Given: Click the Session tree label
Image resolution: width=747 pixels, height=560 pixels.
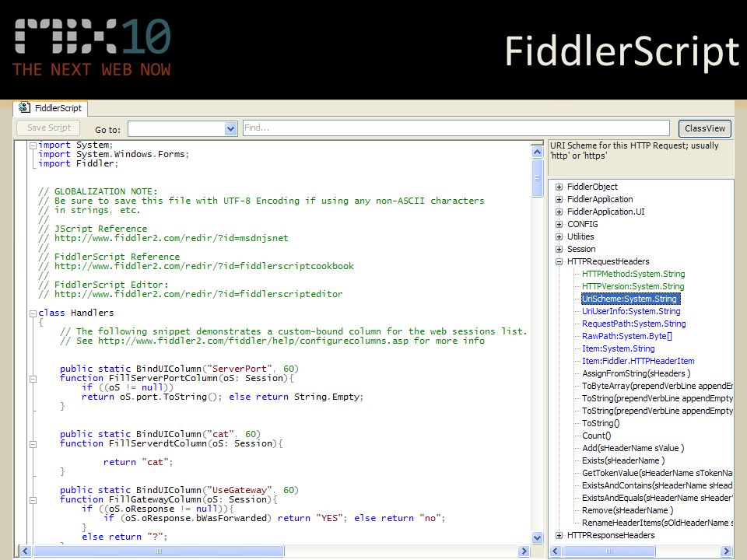Looking at the screenshot, I should click(x=581, y=249).
